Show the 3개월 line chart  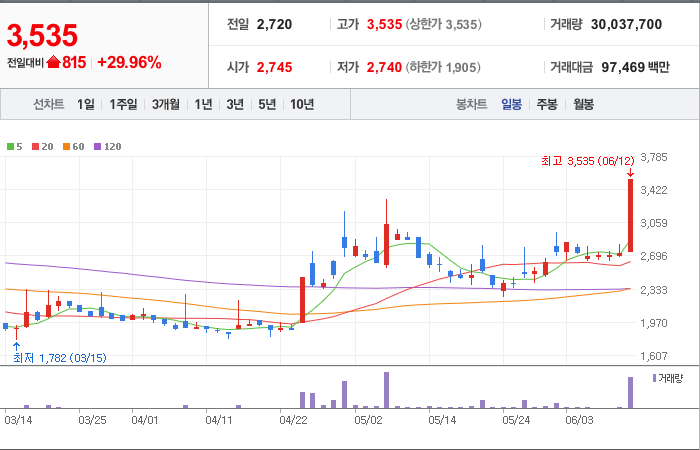coord(166,104)
